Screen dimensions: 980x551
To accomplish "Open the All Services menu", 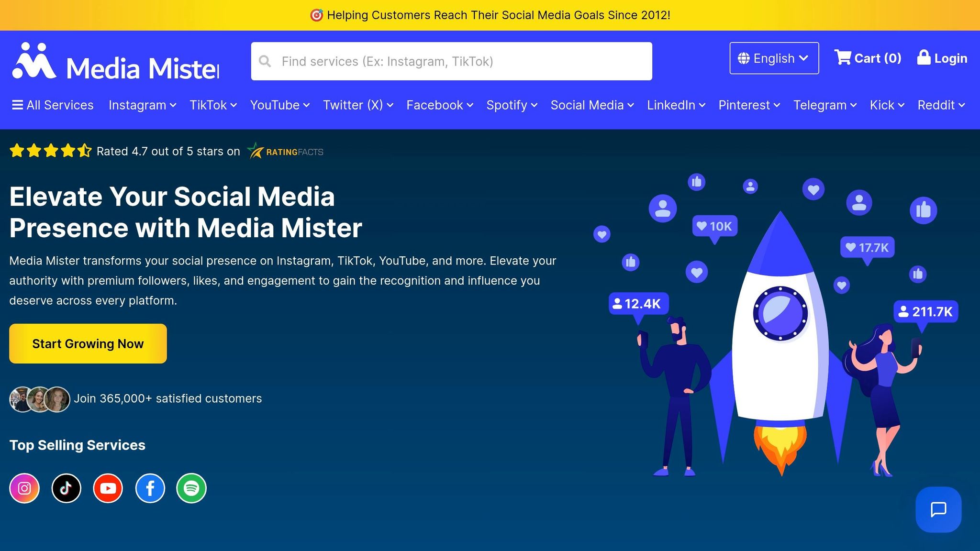I will 53,105.
